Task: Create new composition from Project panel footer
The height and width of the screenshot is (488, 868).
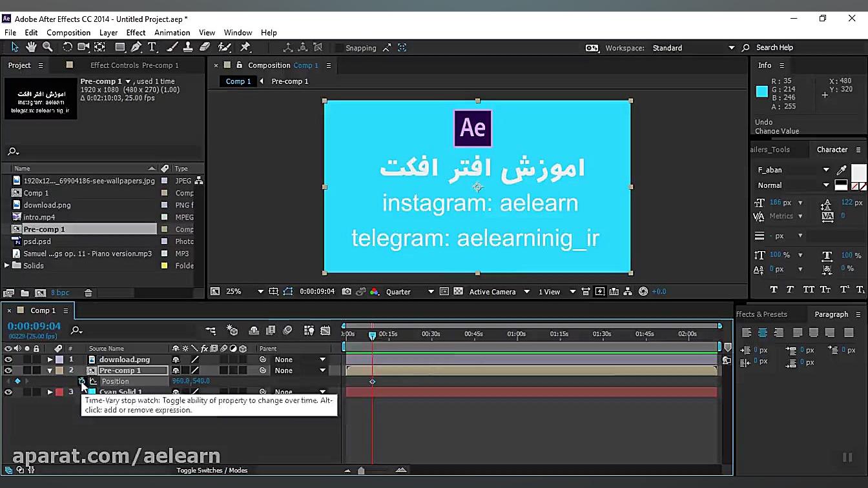Action: (40, 293)
